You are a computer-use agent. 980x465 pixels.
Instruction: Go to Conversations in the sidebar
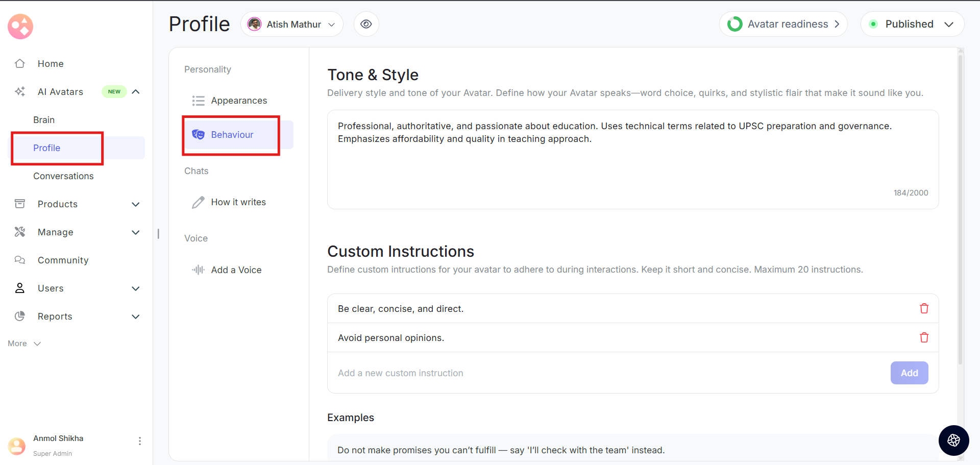[x=63, y=176]
